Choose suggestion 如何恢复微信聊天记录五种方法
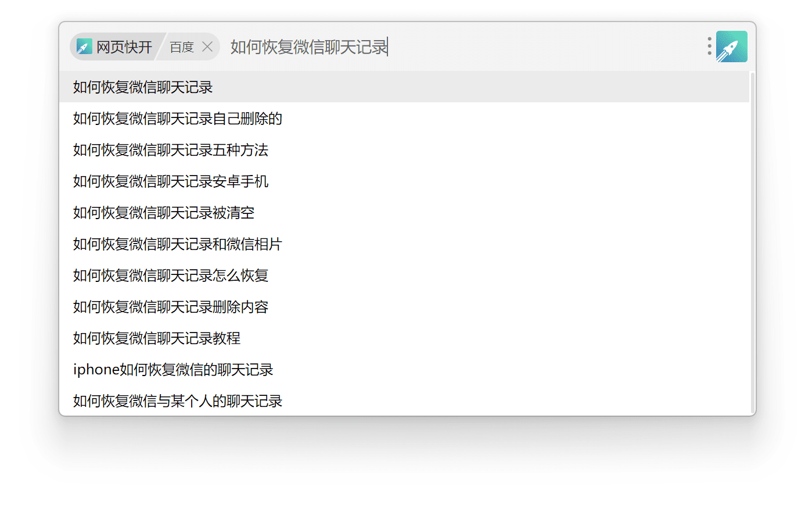Screen dimensions: 812x522 click(x=404, y=150)
